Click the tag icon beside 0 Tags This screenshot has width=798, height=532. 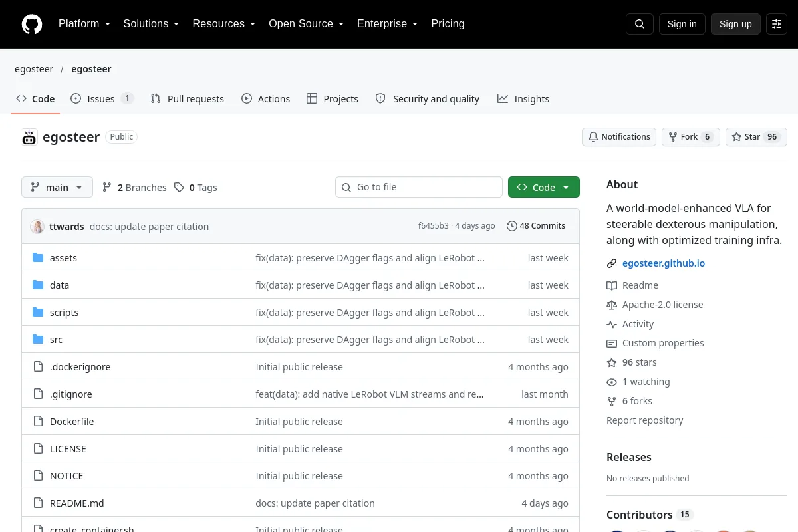(179, 188)
